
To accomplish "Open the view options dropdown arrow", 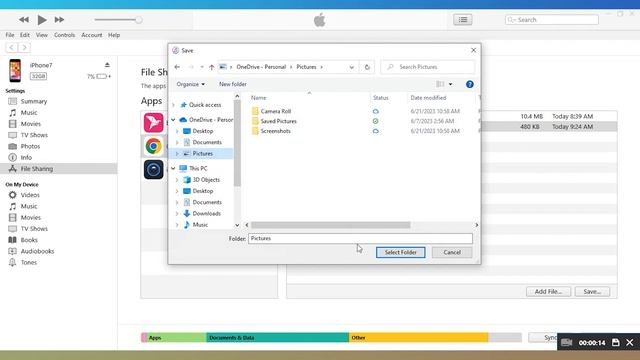I will 451,84.
